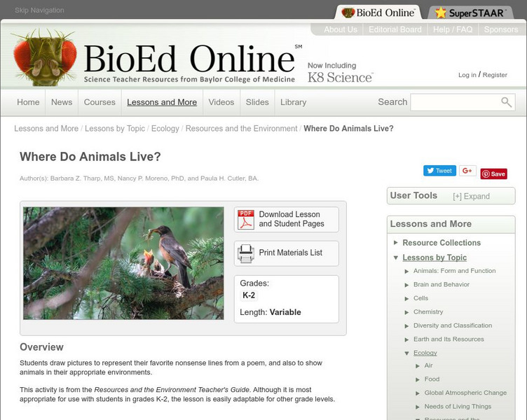Open the SuperSTAAR star tab
Screen dimensions: 527x420
(x=470, y=13)
